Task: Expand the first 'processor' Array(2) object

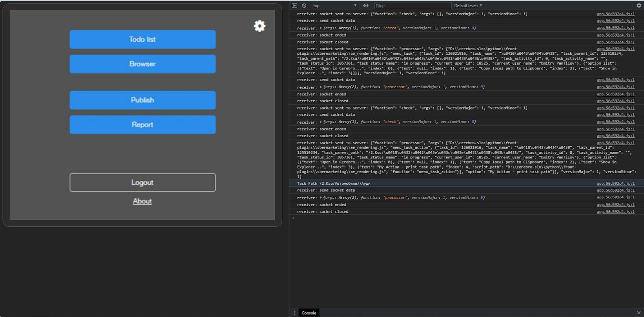Action: (321, 87)
